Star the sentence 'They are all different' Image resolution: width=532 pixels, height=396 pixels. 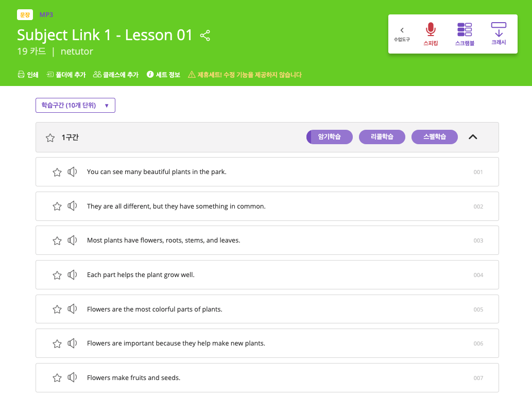57,206
